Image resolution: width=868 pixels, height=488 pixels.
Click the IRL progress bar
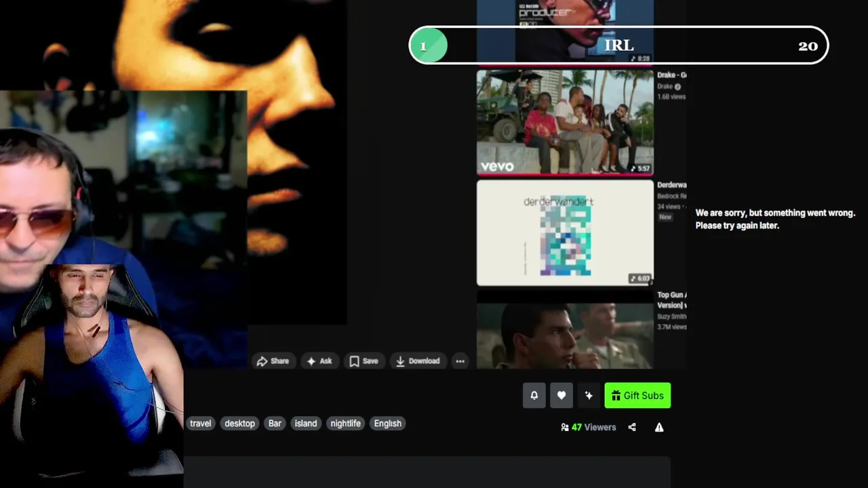click(618, 45)
